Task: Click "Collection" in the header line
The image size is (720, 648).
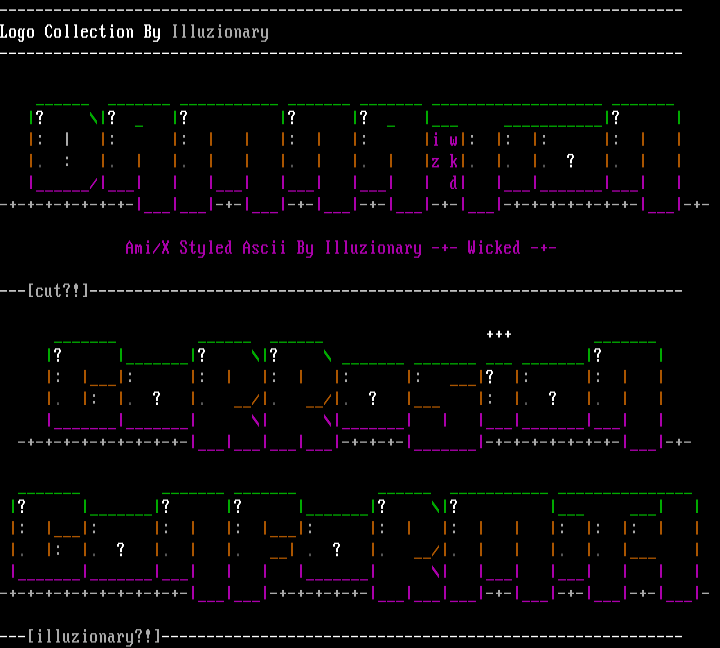Action: [89, 32]
